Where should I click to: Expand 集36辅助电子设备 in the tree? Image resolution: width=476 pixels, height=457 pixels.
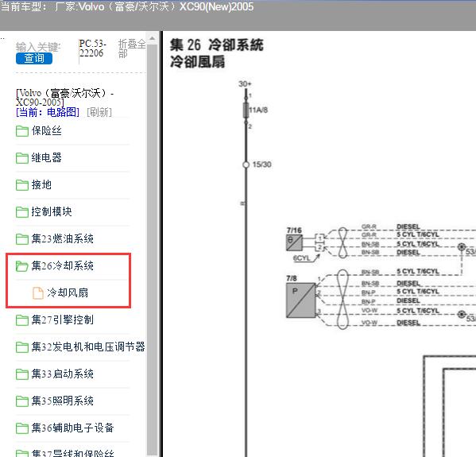tap(73, 428)
